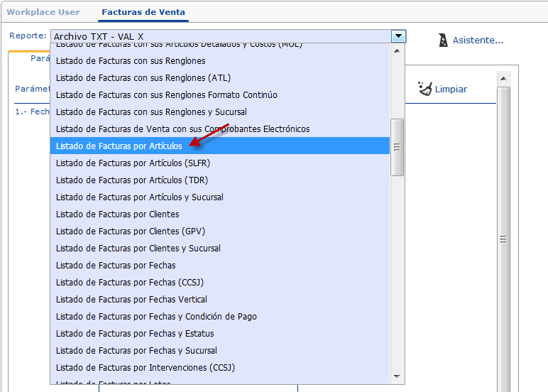Image resolution: width=548 pixels, height=392 pixels.
Task: Select Listado de Facturas por Fechas y Estatus
Action: pos(135,333)
